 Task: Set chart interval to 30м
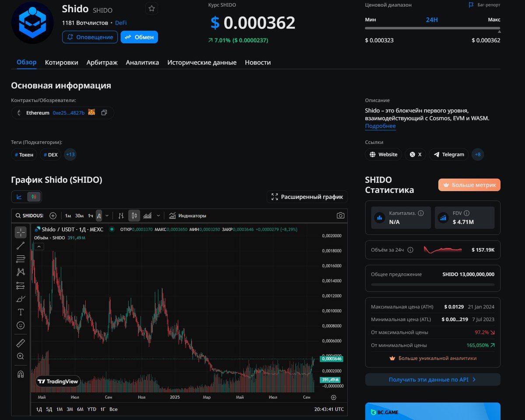click(x=79, y=216)
